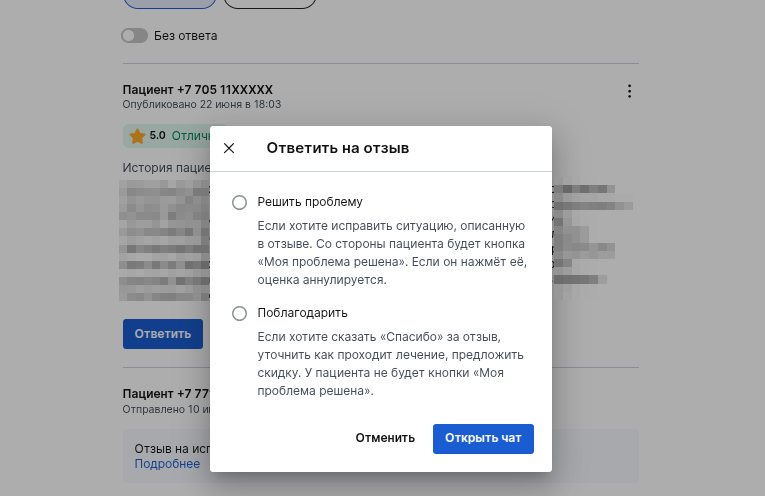Toggle the 'Без ответа' switch
Screen dimensions: 765x496
135,36
